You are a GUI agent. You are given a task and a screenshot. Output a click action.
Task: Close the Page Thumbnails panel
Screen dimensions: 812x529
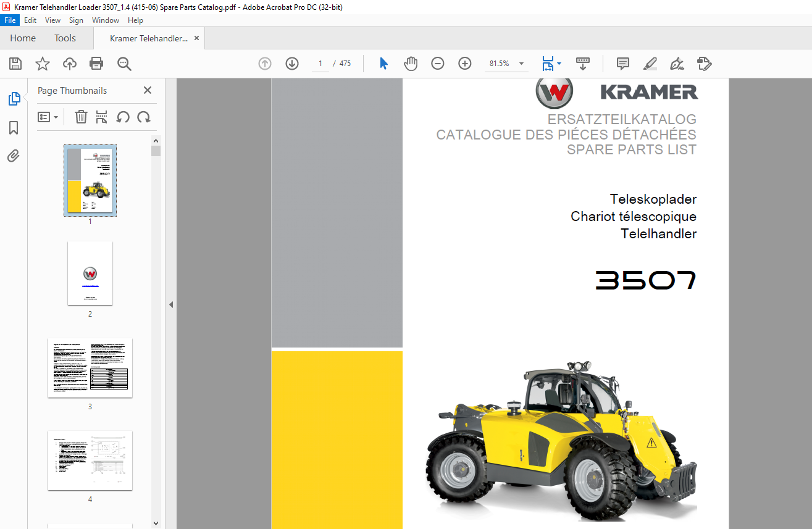click(148, 90)
